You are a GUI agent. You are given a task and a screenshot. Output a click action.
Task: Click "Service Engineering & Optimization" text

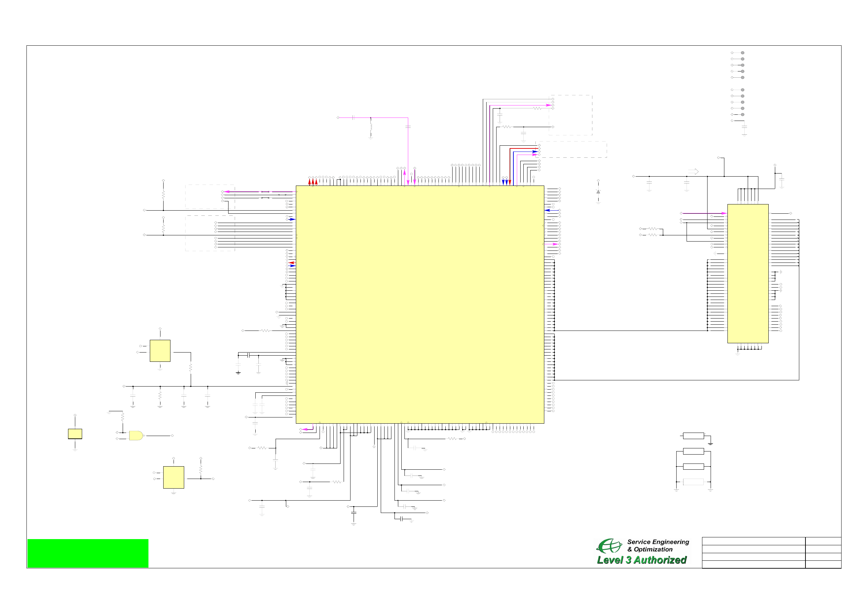(x=658, y=546)
